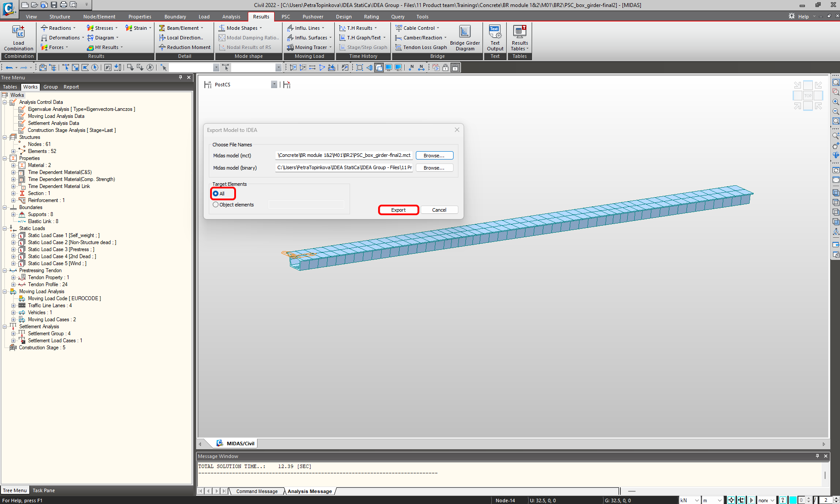Click the Midas model (binary) path field

(343, 167)
